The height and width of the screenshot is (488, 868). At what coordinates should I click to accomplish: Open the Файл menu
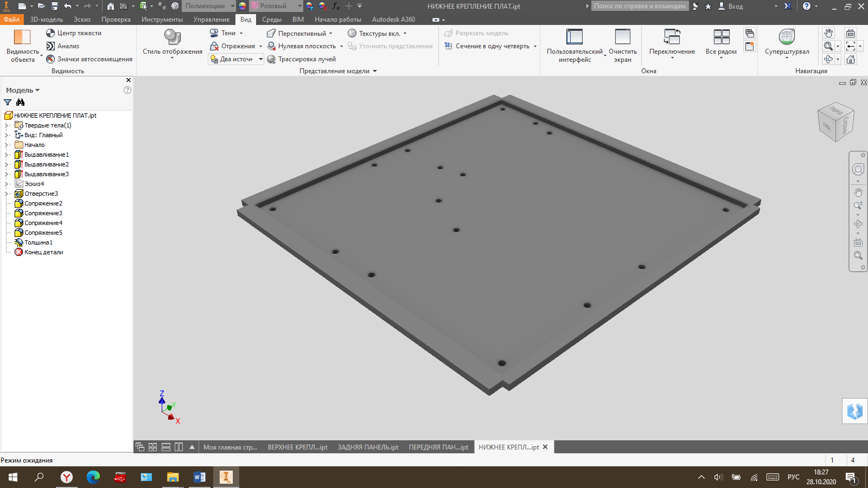pyautogui.click(x=11, y=20)
